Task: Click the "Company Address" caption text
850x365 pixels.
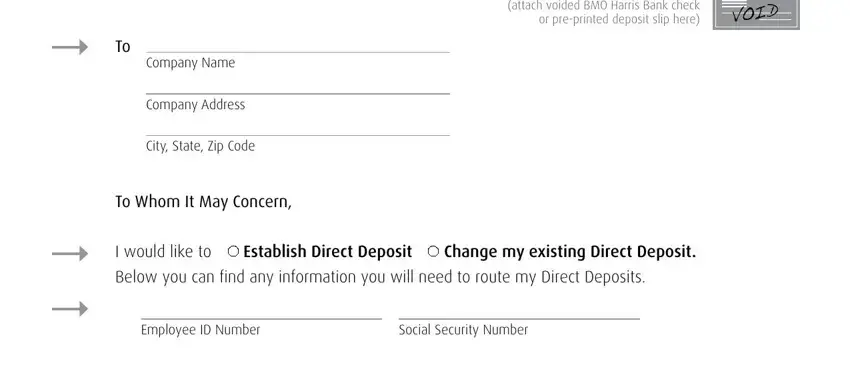Action: (195, 104)
